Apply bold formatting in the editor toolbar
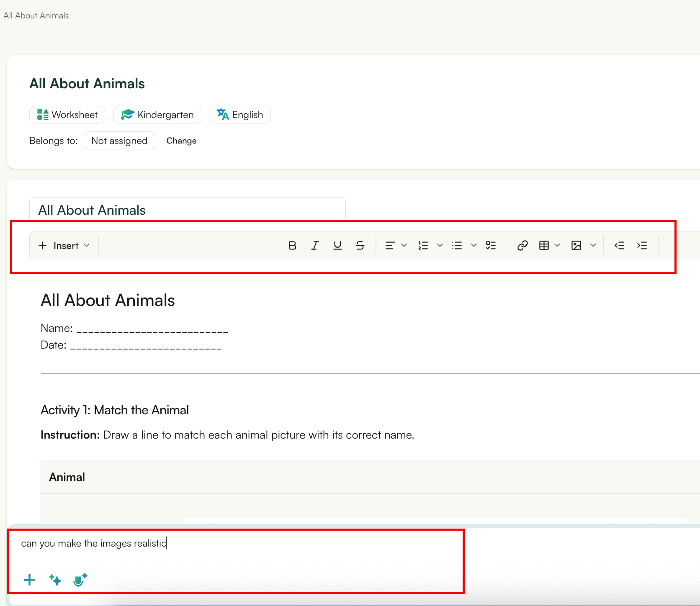Viewport: 700px width, 606px height. [292, 245]
